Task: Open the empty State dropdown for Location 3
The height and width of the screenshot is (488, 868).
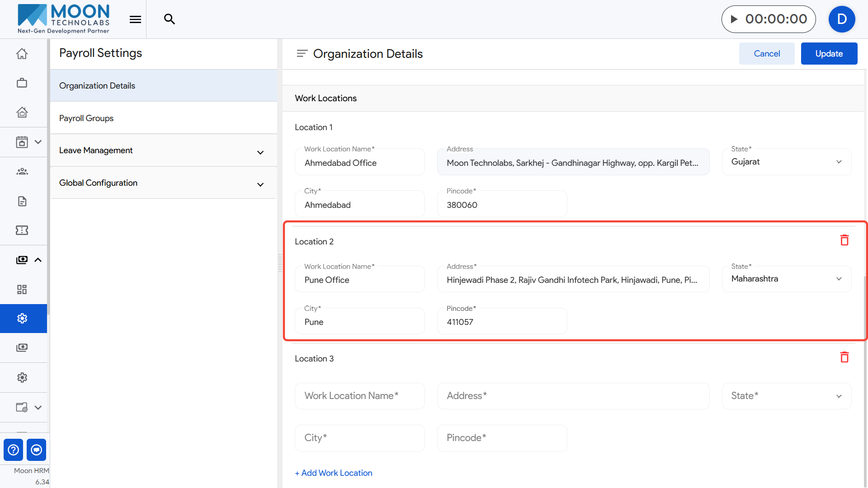Action: tap(787, 396)
